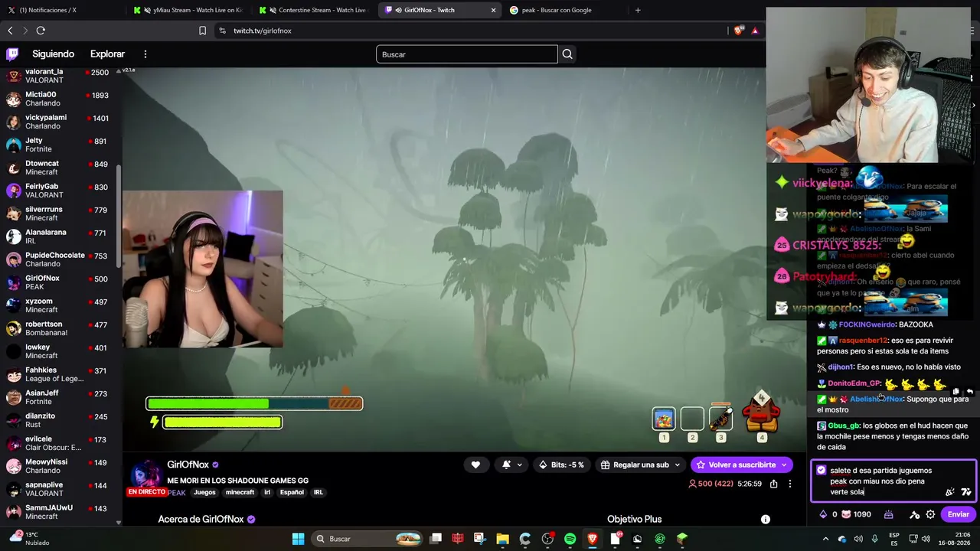Open celebration effects icon in chat box
The width and height of the screenshot is (980, 551).
point(950,492)
